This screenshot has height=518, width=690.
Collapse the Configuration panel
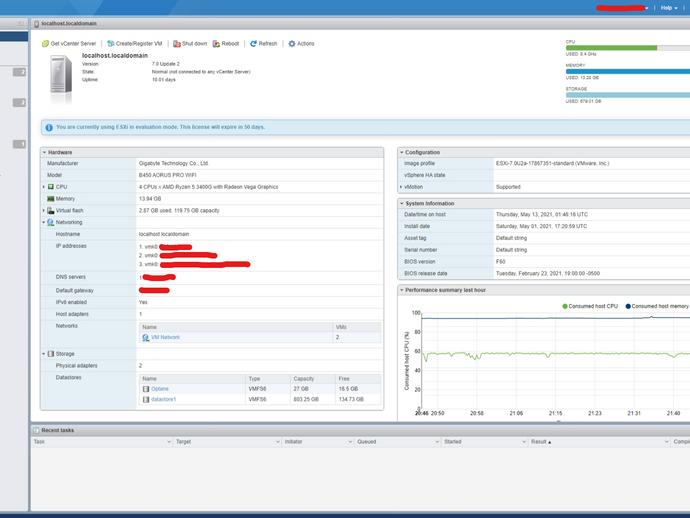(x=402, y=152)
